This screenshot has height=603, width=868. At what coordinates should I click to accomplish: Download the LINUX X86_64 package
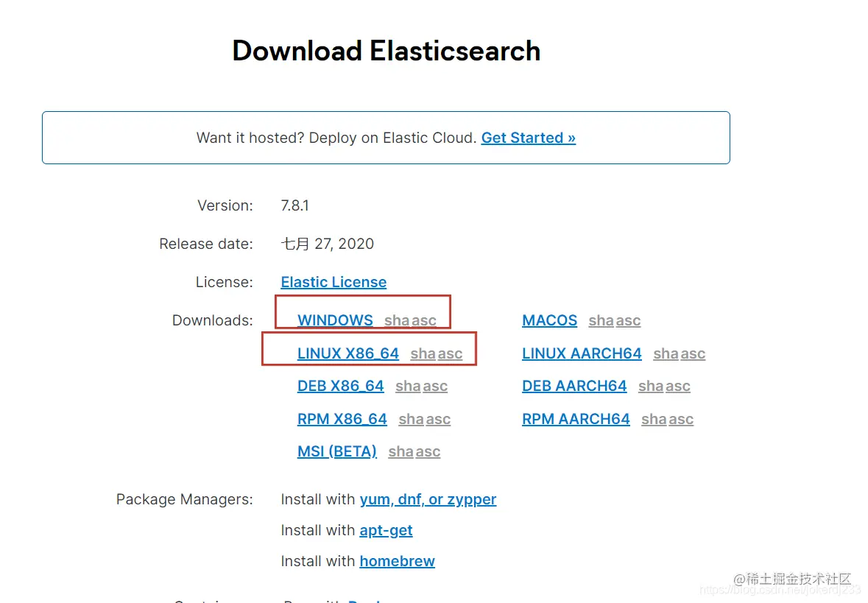coord(347,353)
